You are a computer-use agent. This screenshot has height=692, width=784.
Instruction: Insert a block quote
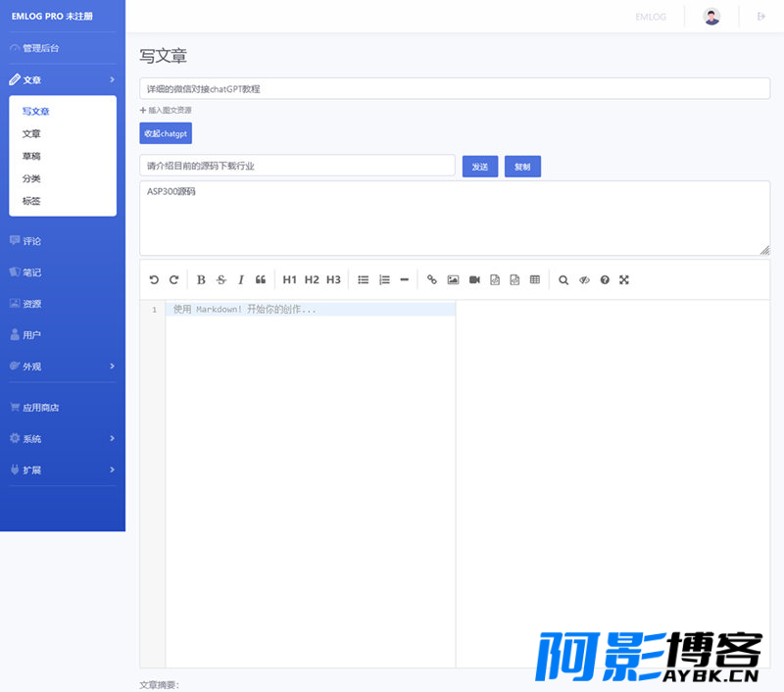[261, 280]
